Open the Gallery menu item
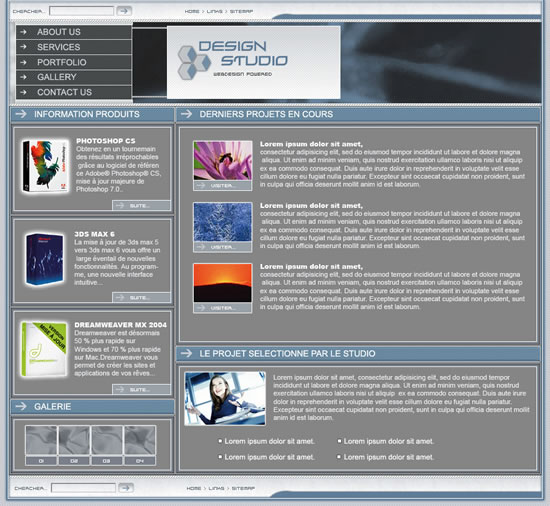550x506 pixels. [74, 77]
